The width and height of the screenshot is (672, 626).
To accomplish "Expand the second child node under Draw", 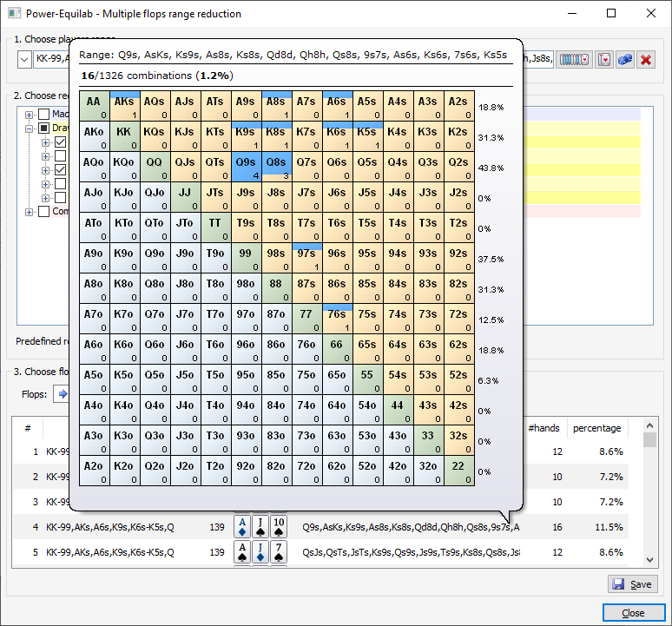I will point(45,156).
